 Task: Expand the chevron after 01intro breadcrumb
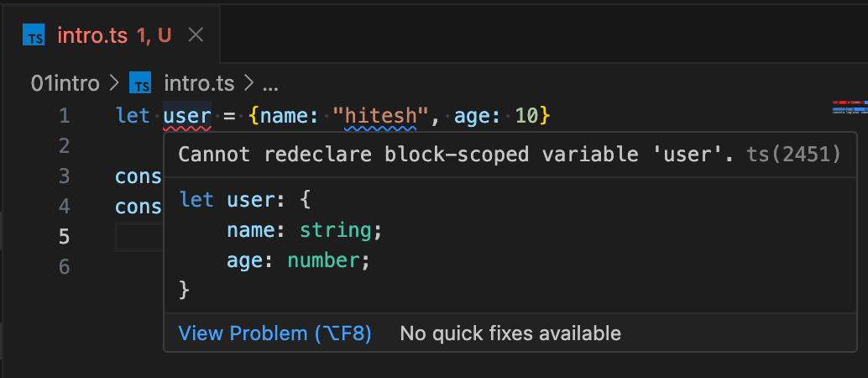(x=115, y=84)
